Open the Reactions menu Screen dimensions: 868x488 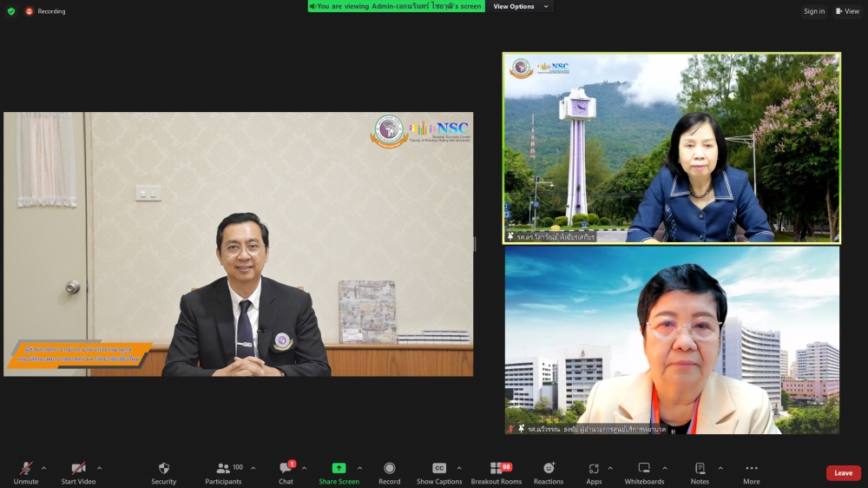click(549, 469)
